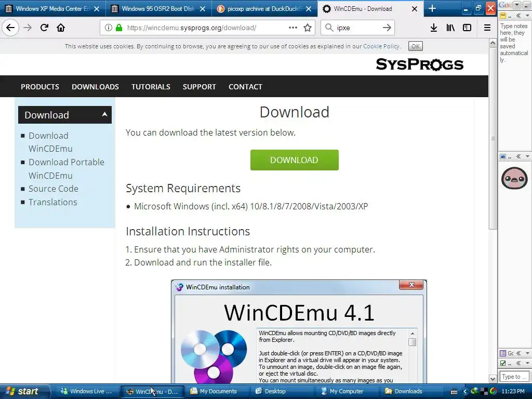Bookmark this page with the star icon
The height and width of the screenshot is (399, 532).
tap(308, 28)
